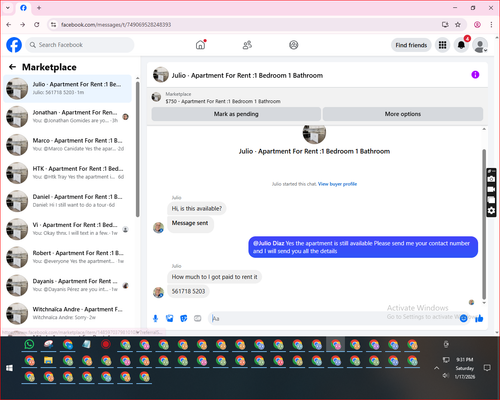Open the Windows Start menu
The width and height of the screenshot is (500, 400).
click(9, 368)
